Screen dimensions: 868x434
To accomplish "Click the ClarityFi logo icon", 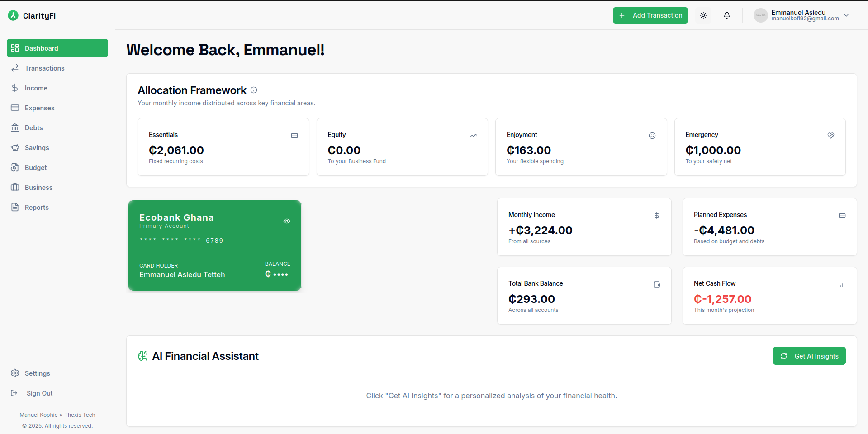I will click(x=13, y=16).
